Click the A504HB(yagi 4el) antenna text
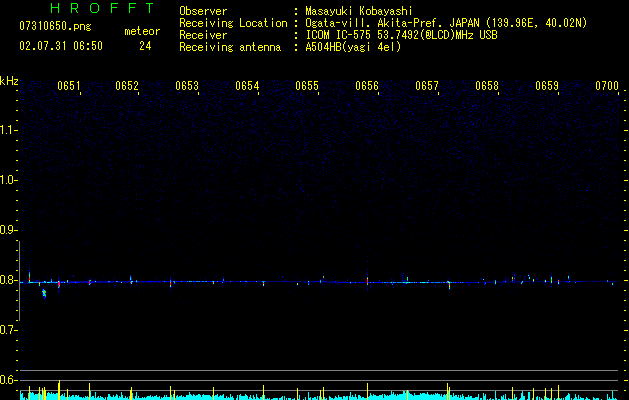The image size is (629, 400). coord(353,47)
